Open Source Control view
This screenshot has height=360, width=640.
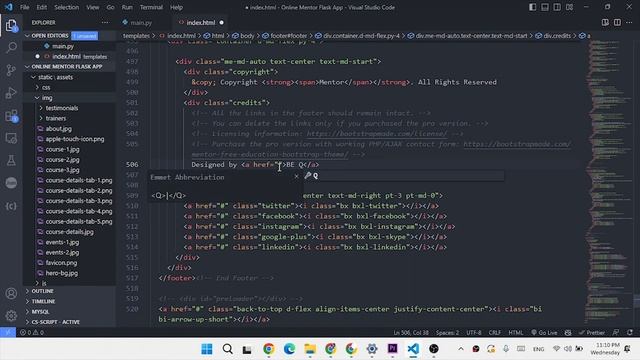(11, 70)
